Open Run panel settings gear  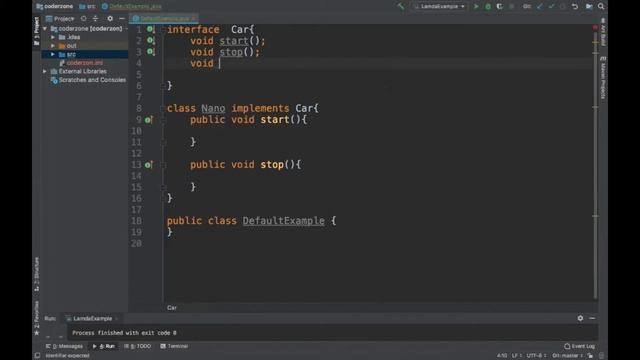pyautogui.click(x=580, y=318)
